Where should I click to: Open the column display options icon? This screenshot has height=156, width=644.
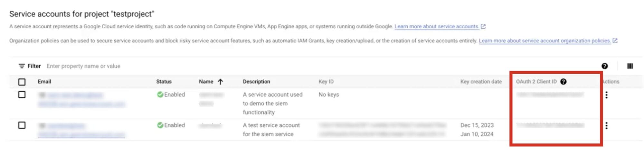point(630,66)
